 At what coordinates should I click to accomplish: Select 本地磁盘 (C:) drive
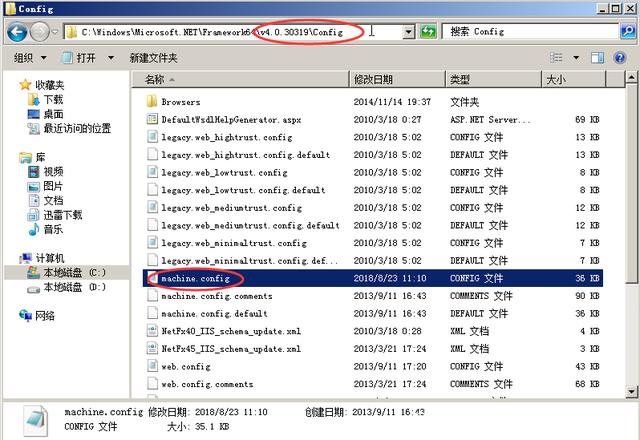click(x=67, y=273)
